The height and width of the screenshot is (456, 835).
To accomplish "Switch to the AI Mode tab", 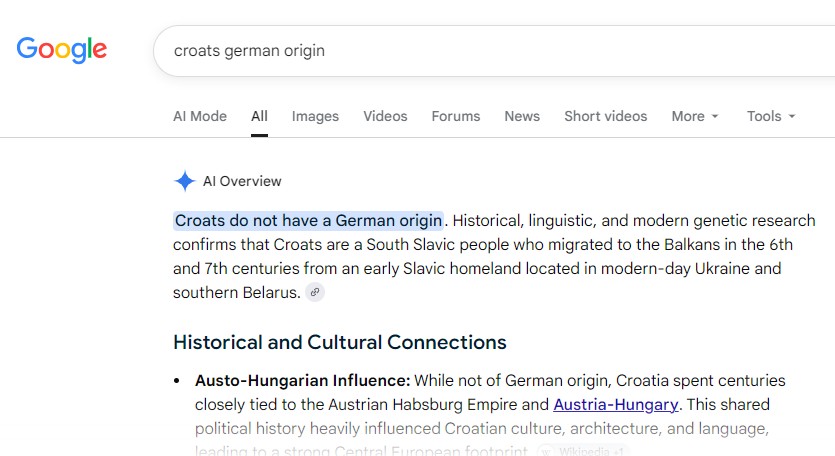I will (200, 116).
